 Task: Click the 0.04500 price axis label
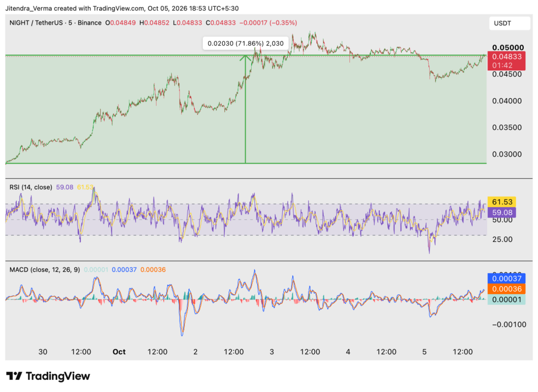pos(507,74)
